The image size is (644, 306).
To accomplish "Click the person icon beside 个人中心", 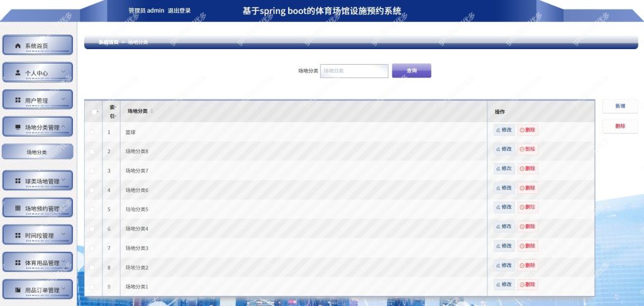I will pos(18,72).
